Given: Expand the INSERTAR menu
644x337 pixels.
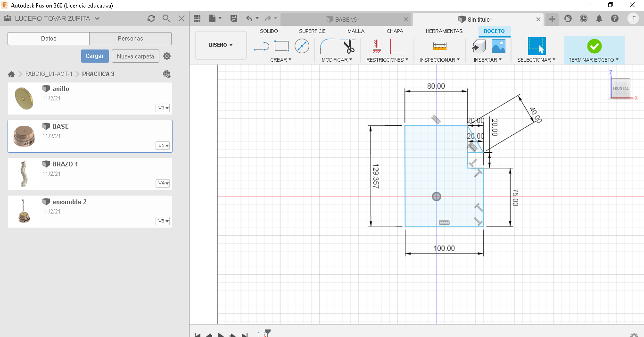Looking at the screenshot, I should point(487,60).
